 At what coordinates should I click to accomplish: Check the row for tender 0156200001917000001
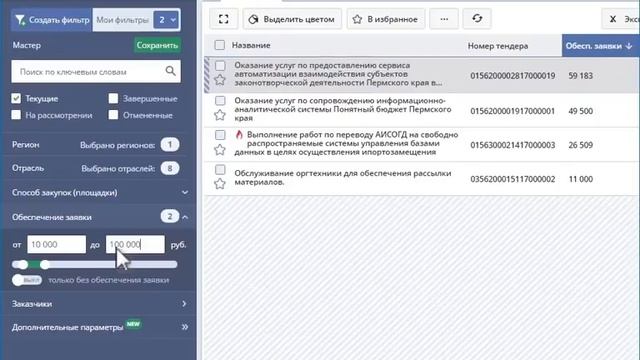[x=220, y=100]
